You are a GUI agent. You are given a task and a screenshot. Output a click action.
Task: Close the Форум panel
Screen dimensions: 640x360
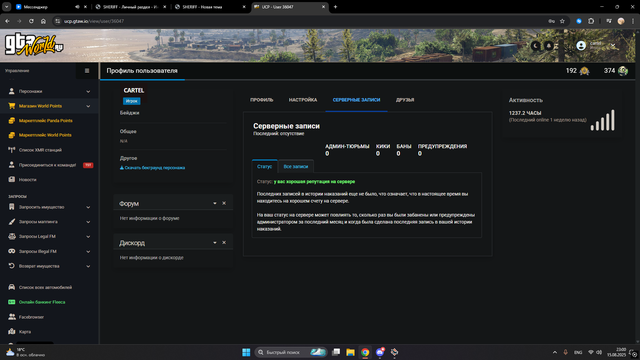[x=224, y=203]
